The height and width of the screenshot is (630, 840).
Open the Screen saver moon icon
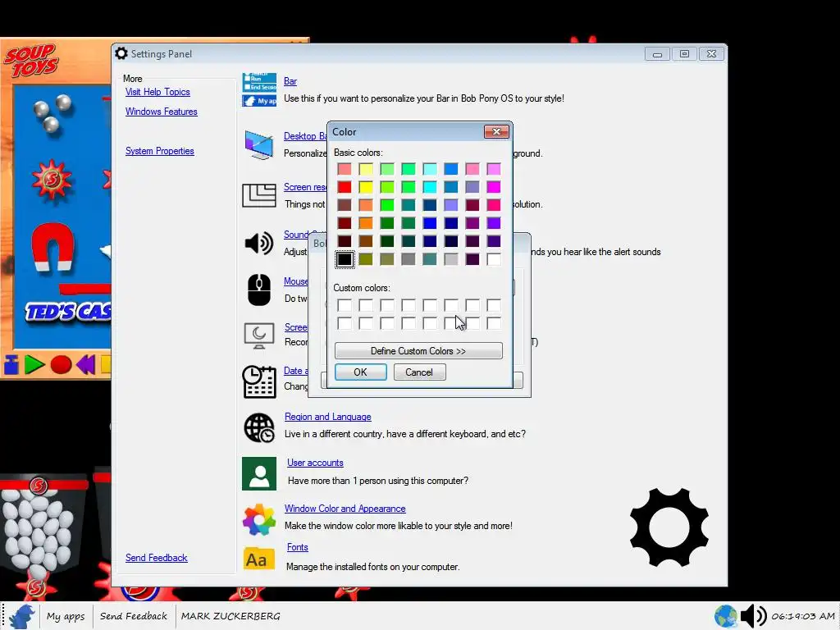pyautogui.click(x=259, y=336)
